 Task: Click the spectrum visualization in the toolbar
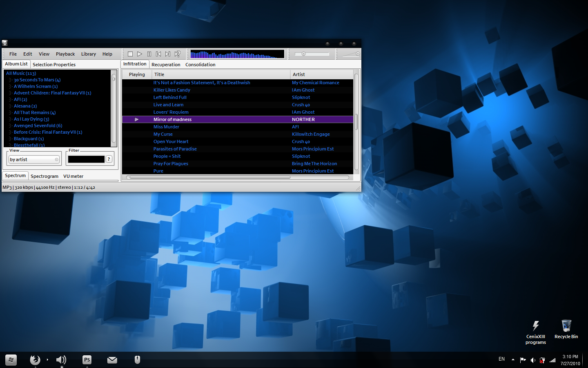[x=237, y=54]
